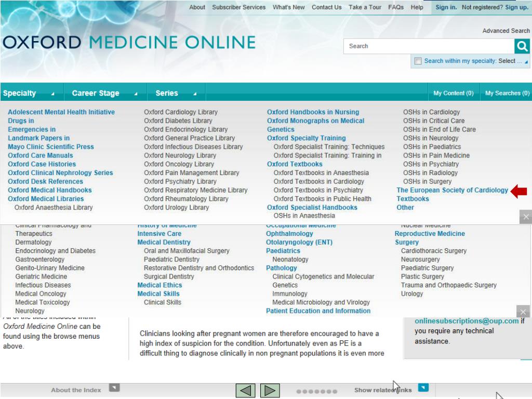
Task: Open Oxford Specialty Training
Action: click(307, 138)
